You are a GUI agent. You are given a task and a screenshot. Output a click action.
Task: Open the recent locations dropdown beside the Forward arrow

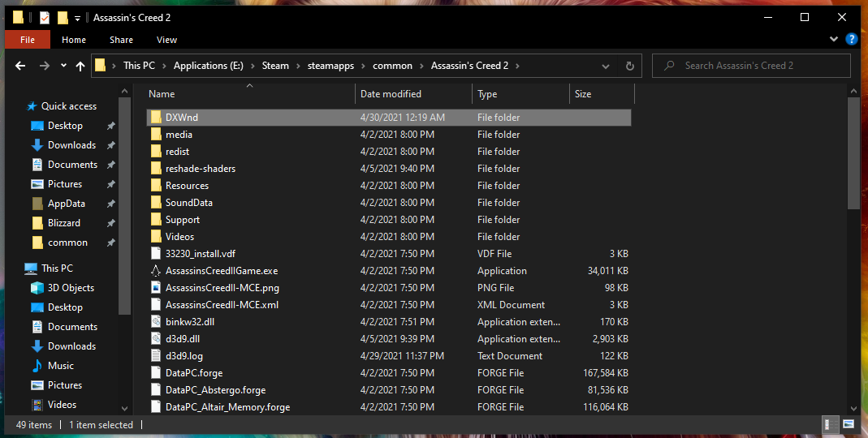pyautogui.click(x=63, y=66)
